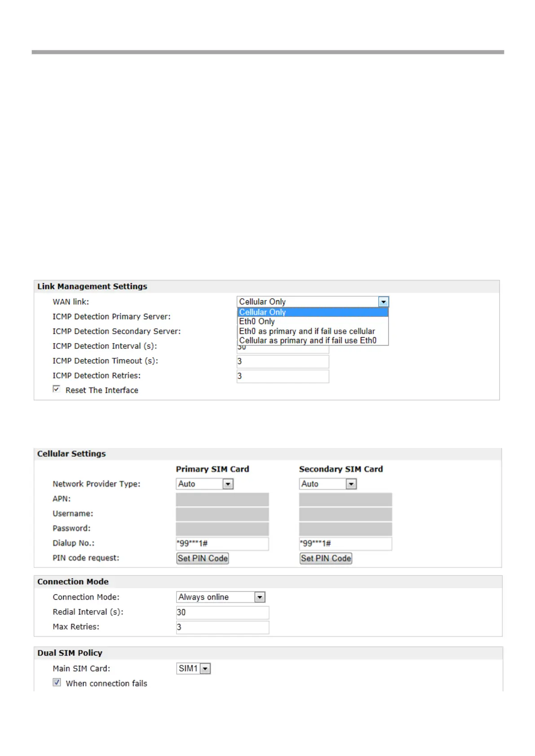Click the Primary SIM APN field
This screenshot has width=535, height=756.
[222, 499]
